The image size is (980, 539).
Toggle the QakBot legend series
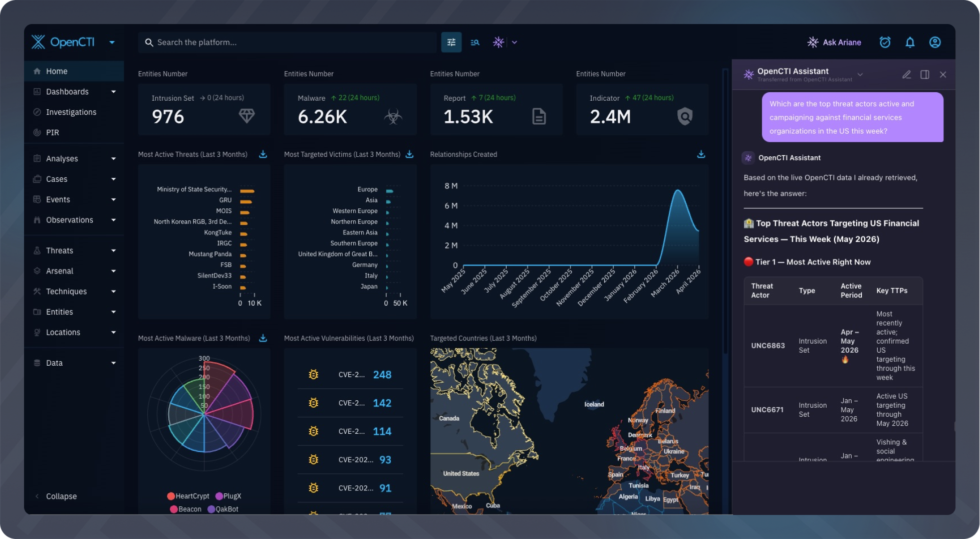(x=223, y=509)
